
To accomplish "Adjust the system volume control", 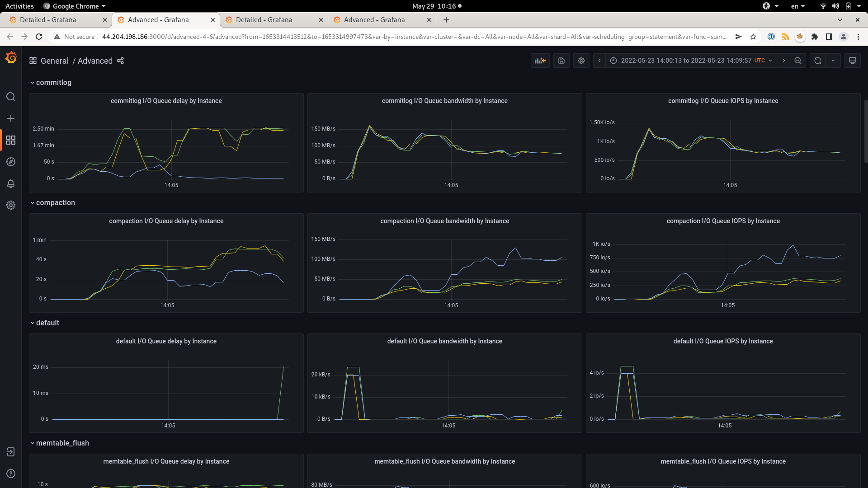I will pos(835,6).
